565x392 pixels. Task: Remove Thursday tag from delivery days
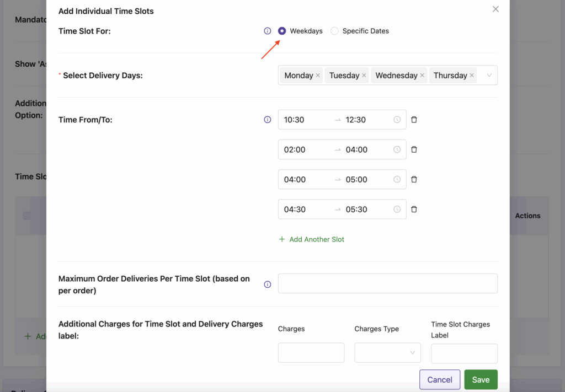(472, 75)
